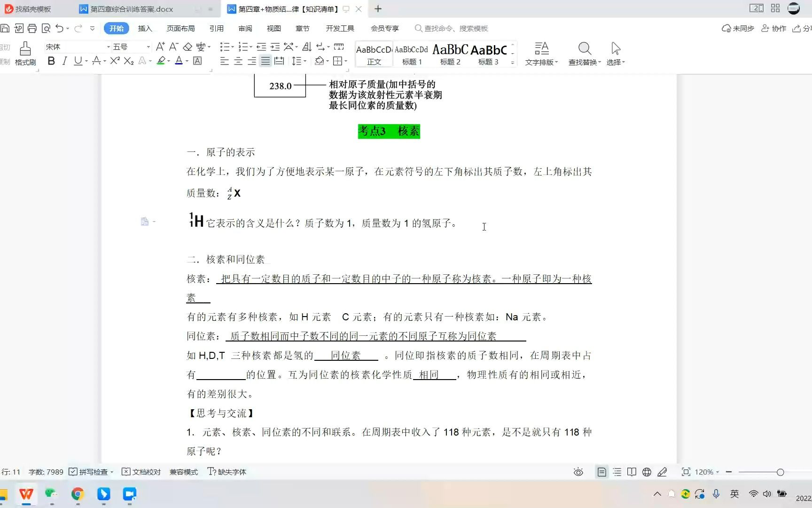Open the eye protection mode icon in status bar
This screenshot has height=508, width=812.
[578, 472]
